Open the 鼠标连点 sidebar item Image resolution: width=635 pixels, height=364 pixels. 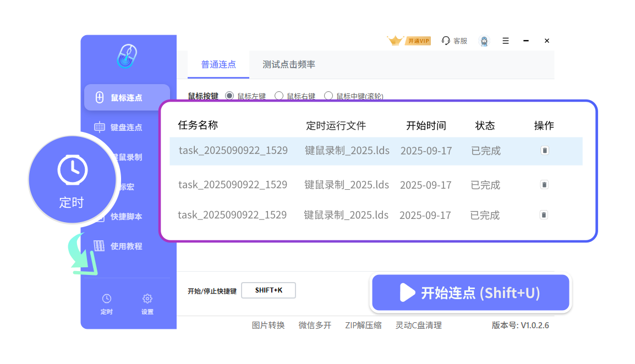point(127,98)
